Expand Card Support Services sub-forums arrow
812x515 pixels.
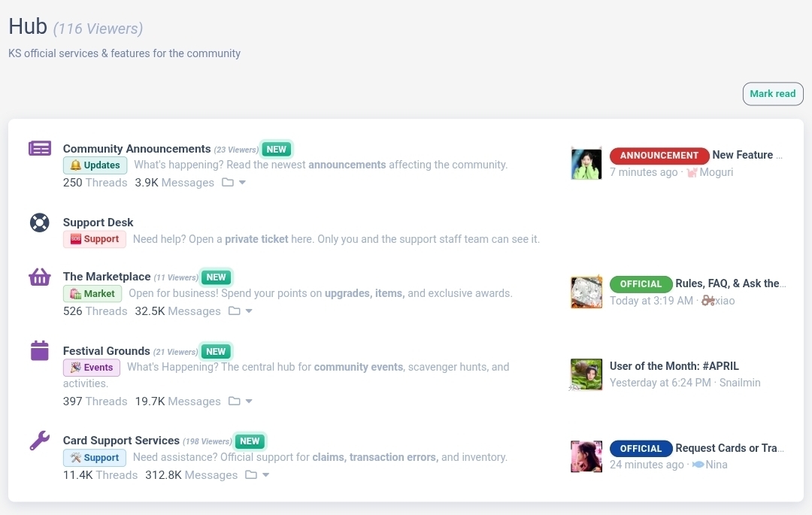265,475
